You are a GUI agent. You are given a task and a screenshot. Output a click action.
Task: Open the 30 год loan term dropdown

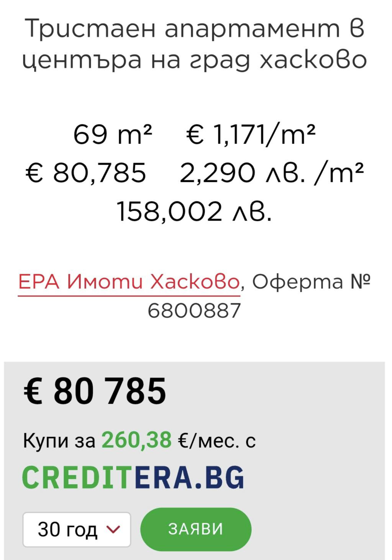click(77, 529)
